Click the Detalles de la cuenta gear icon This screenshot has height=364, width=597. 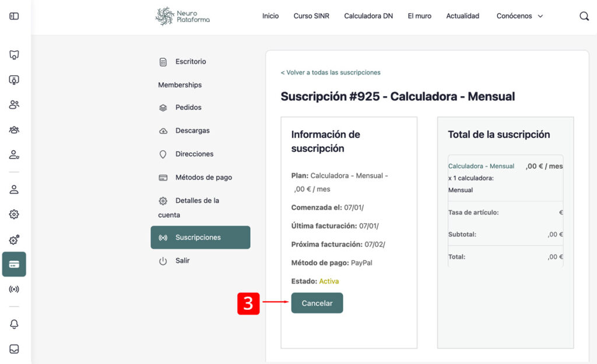pos(163,201)
